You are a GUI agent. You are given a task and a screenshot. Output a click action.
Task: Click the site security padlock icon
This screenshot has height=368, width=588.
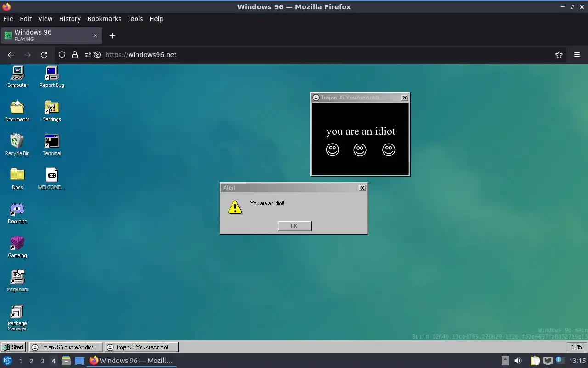[75, 55]
